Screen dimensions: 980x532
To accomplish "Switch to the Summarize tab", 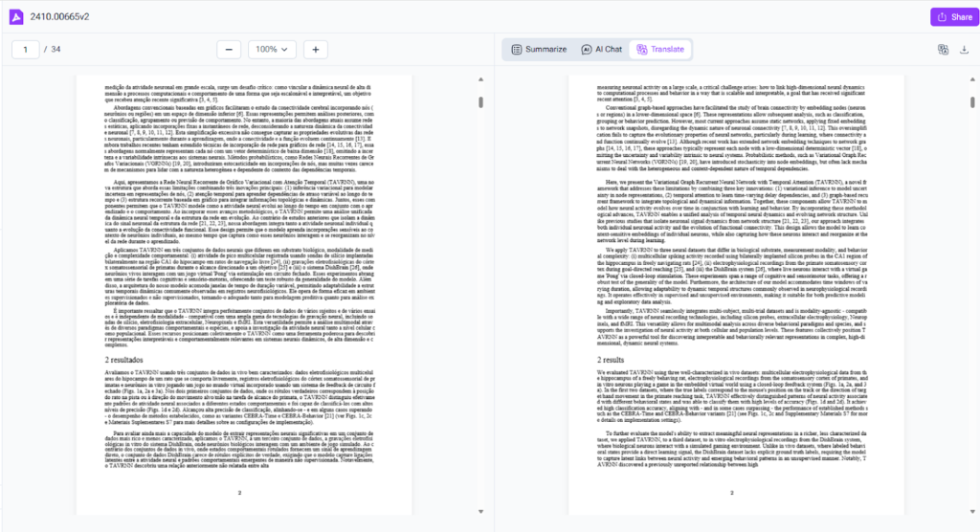I will click(x=539, y=49).
